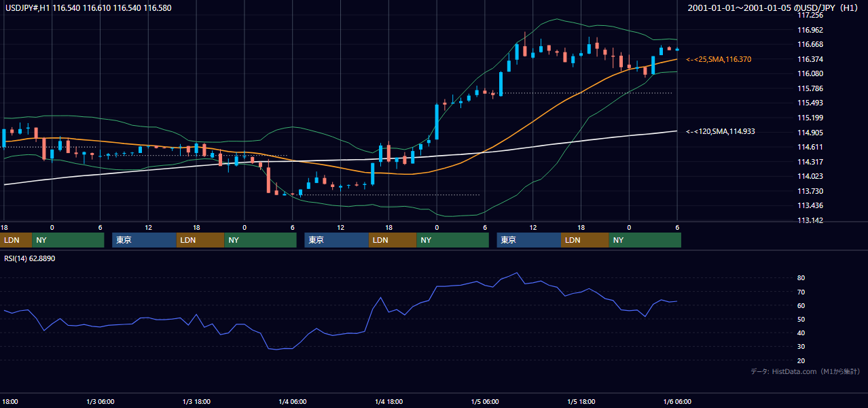Click the 2001-01-01～2001-01-05 USD/JPY chart title
The width and height of the screenshot is (868, 408).
point(774,8)
